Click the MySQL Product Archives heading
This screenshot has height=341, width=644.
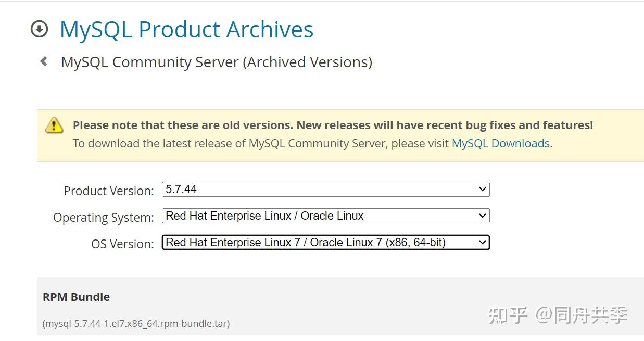(x=187, y=29)
